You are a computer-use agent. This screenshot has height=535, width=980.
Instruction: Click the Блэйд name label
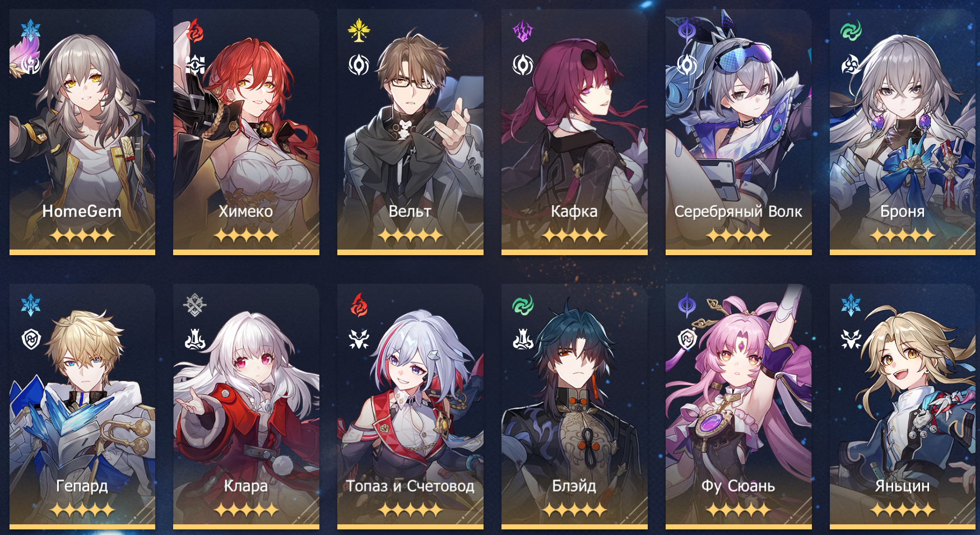(574, 486)
